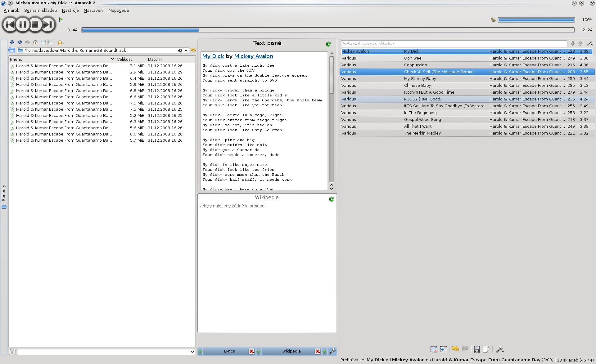Switch file browser to short icon view
The width and height of the screenshot is (596, 364).
[43, 42]
